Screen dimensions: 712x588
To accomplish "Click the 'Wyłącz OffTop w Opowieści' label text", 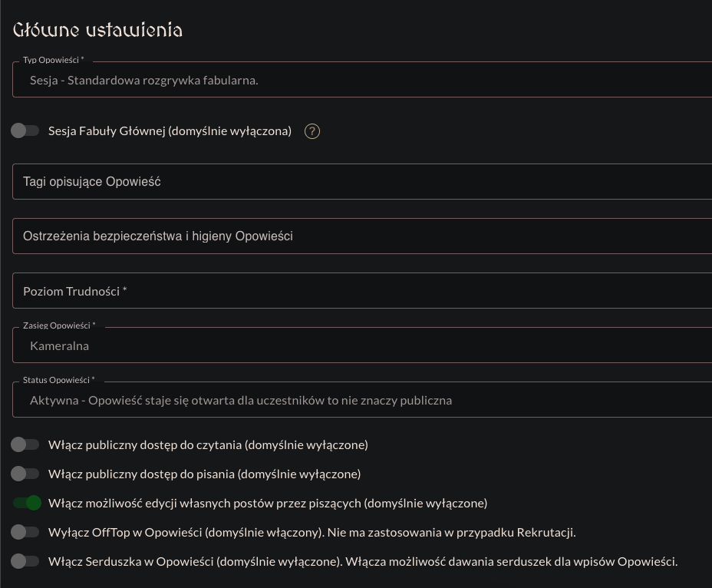I will pyautogui.click(x=311, y=533).
